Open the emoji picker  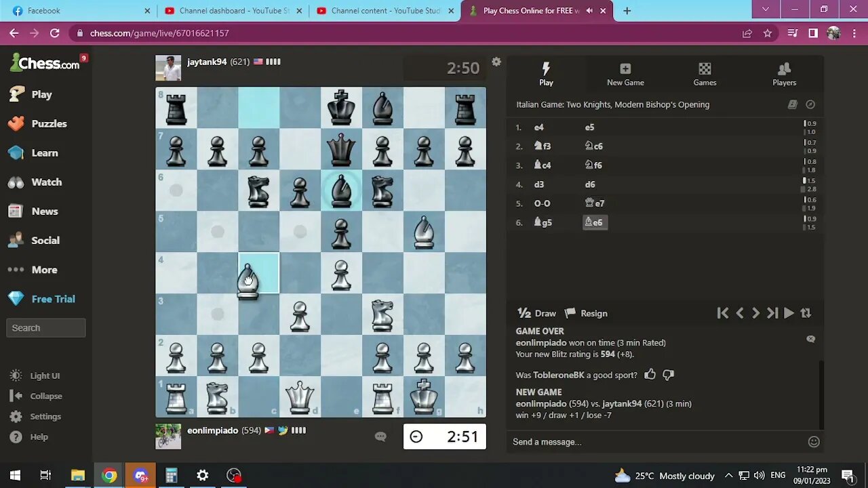814,442
